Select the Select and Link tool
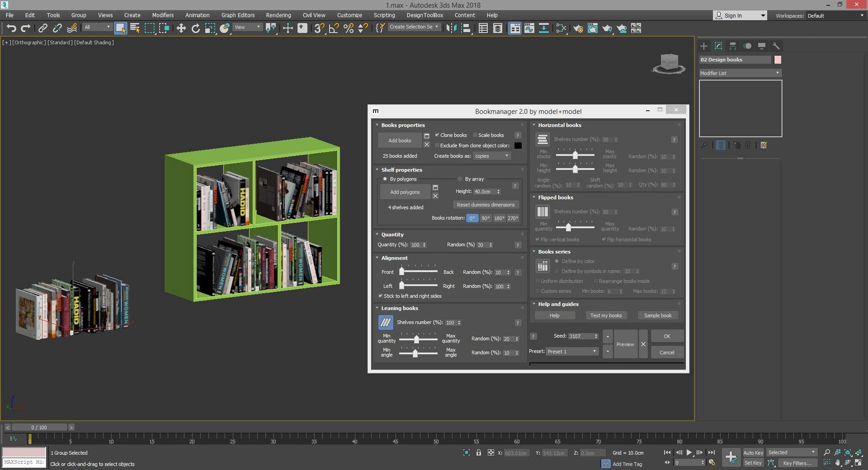The image size is (868, 470). 42,28
